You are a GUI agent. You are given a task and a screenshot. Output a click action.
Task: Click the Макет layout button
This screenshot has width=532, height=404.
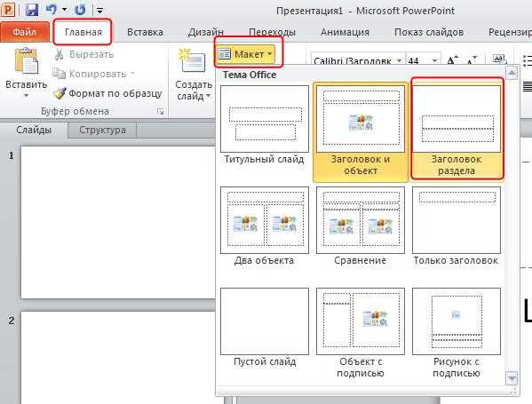coord(246,54)
